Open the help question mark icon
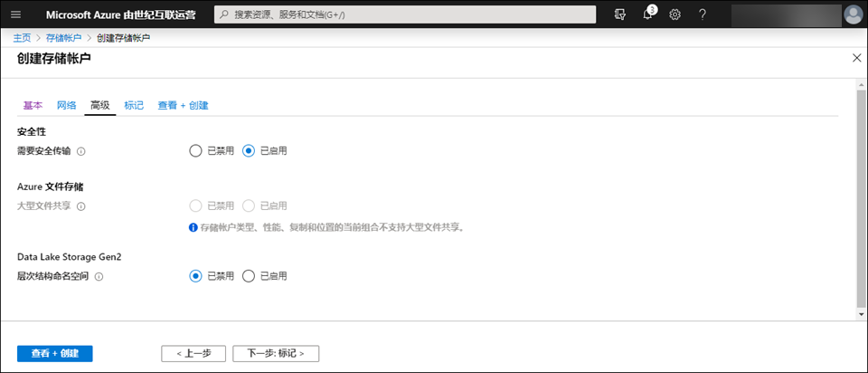This screenshot has height=373, width=868. point(702,14)
